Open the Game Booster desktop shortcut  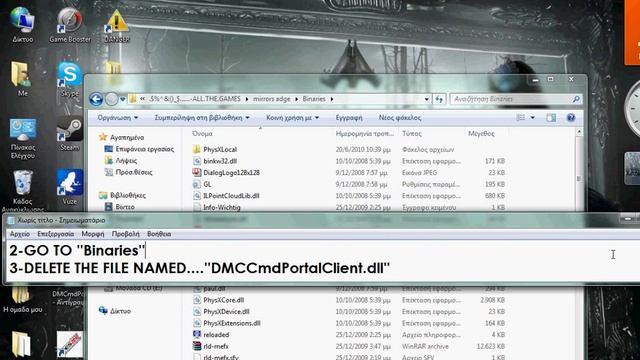tap(70, 24)
